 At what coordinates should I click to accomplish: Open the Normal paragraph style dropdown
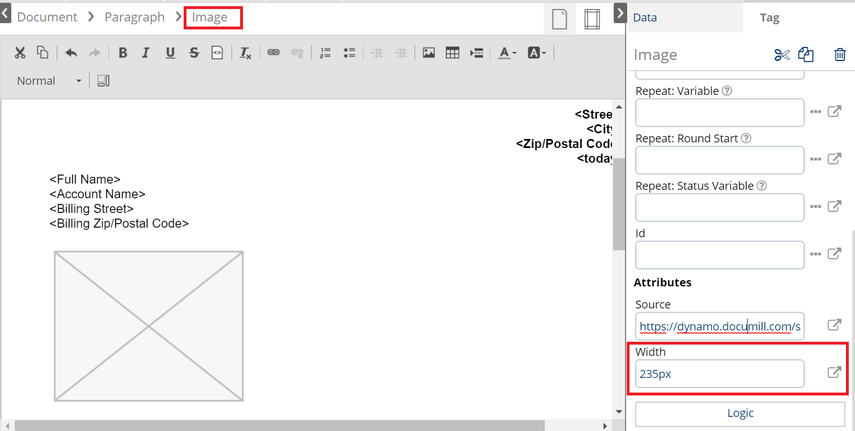click(49, 80)
